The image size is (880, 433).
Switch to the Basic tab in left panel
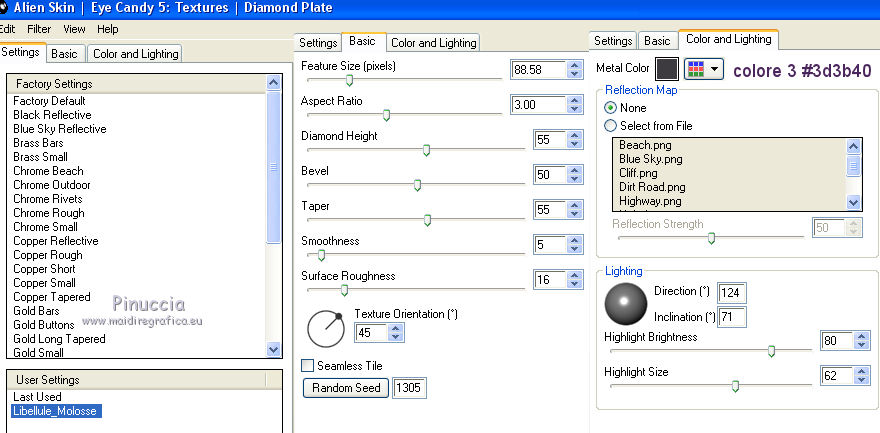click(x=65, y=54)
